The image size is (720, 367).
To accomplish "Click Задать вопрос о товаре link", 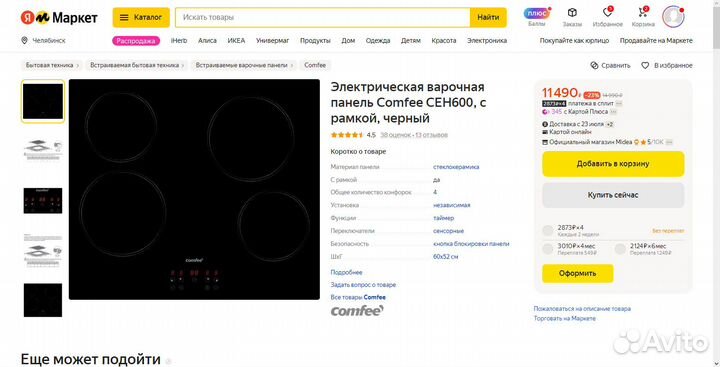I will click(363, 285).
